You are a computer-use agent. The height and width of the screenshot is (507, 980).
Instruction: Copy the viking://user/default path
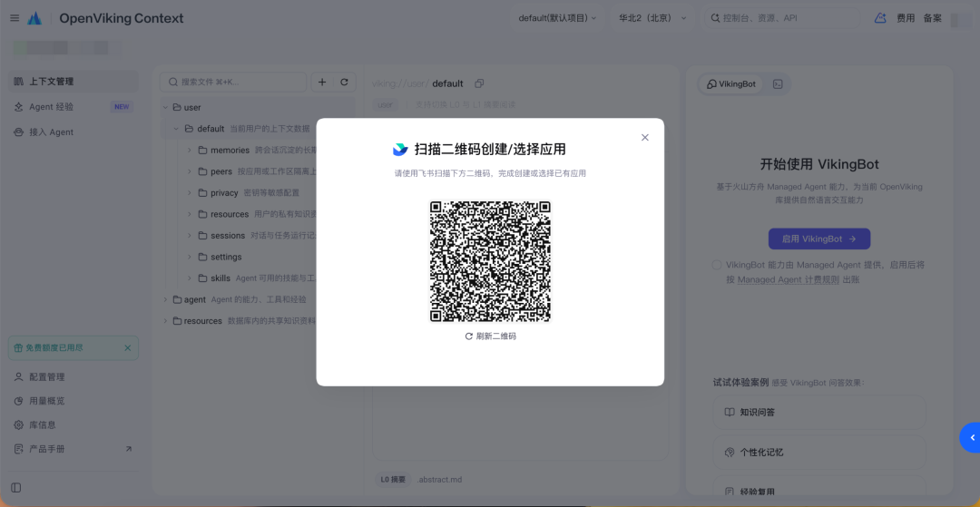479,83
